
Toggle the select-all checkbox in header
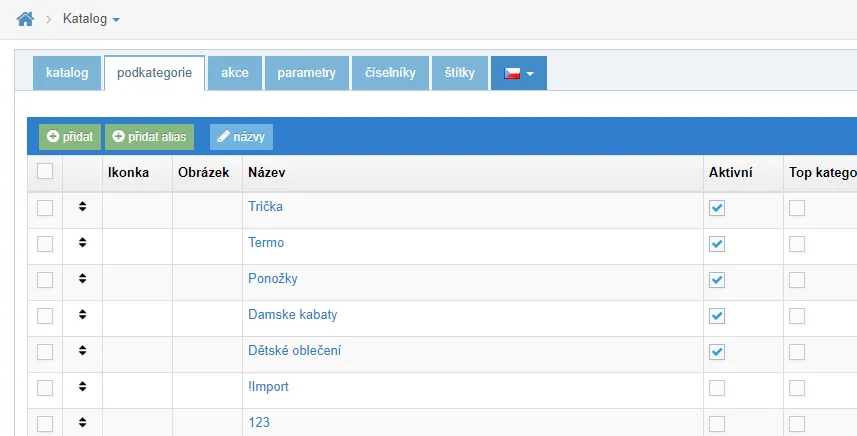coord(45,171)
